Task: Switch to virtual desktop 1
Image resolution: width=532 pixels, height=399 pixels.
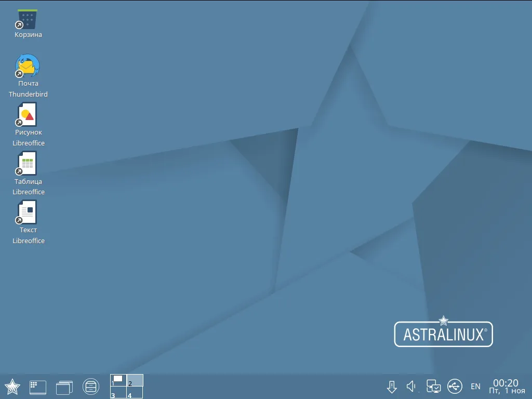Action: point(118,380)
